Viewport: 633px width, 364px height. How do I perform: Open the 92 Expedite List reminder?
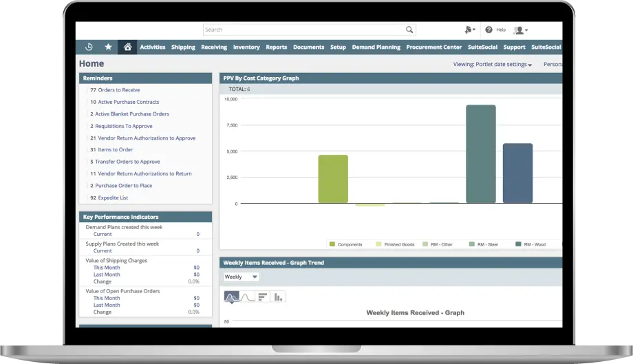click(109, 197)
